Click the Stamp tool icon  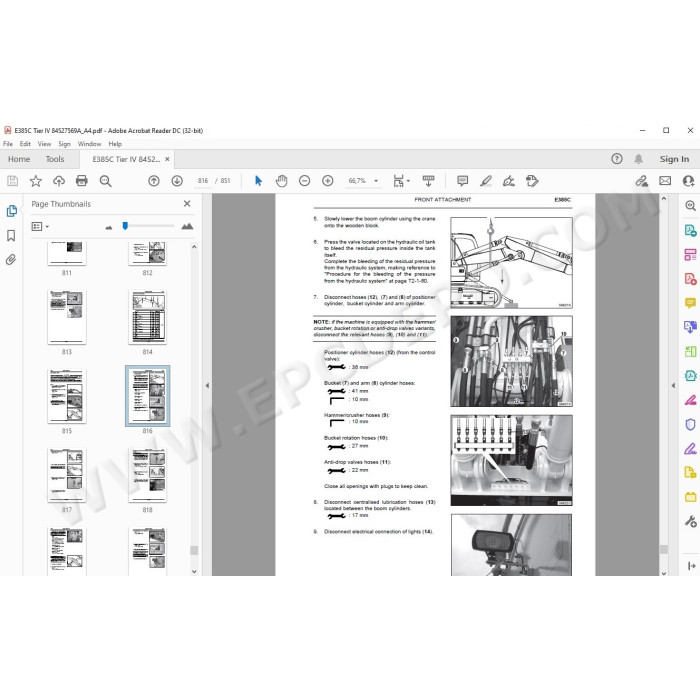tap(532, 181)
